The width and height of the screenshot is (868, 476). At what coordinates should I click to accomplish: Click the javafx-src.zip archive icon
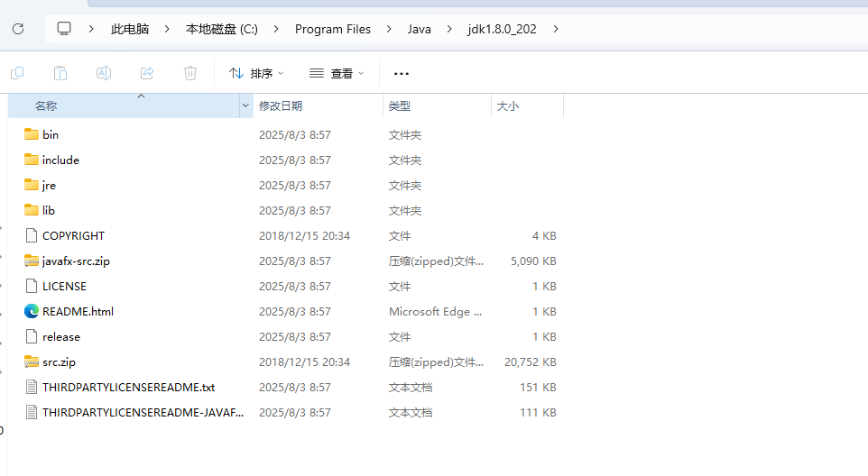point(32,261)
